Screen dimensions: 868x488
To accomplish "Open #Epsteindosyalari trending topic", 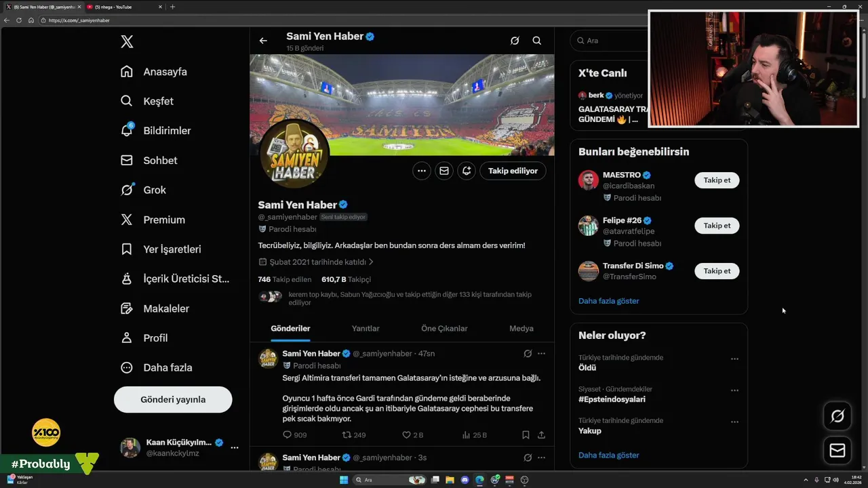I will point(612,399).
